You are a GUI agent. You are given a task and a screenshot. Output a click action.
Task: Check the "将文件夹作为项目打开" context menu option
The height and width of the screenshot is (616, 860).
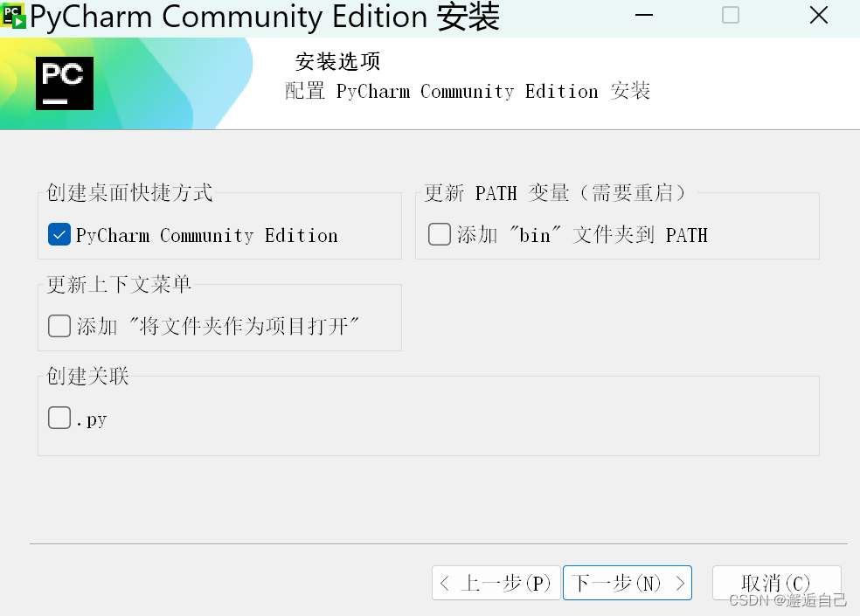(x=59, y=326)
